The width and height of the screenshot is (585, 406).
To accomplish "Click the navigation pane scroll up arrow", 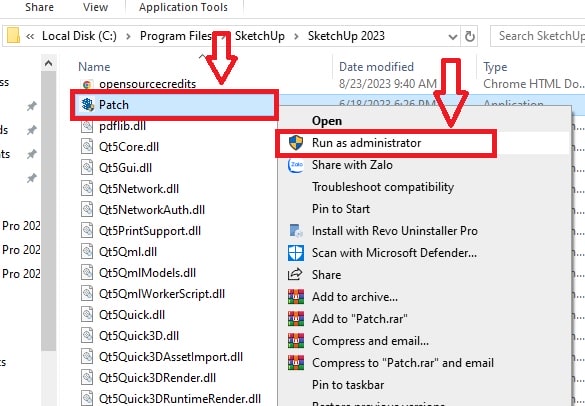I will [x=49, y=63].
